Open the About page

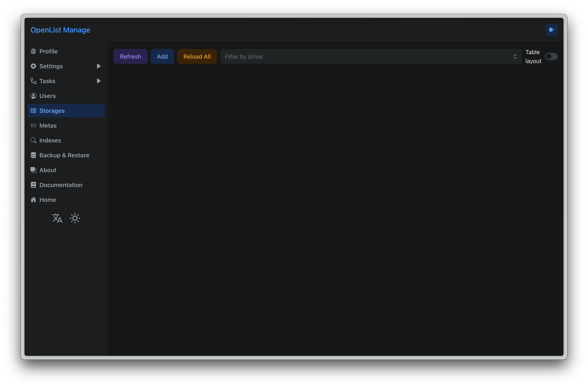coord(66,170)
